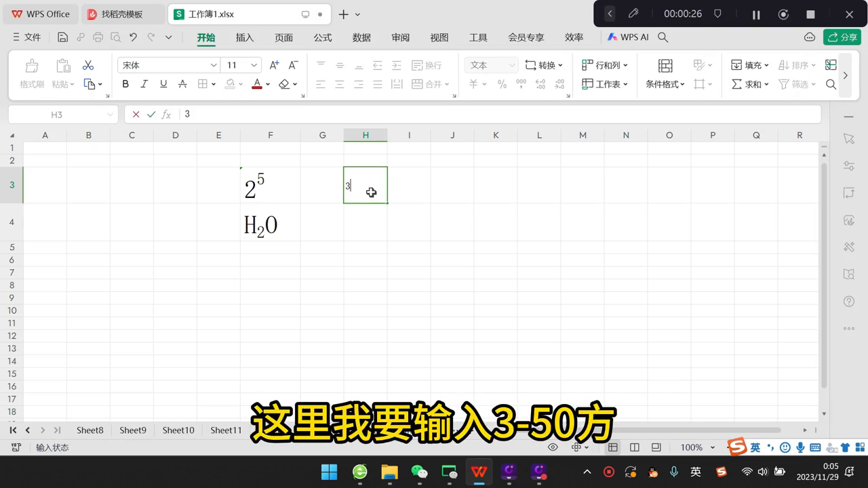Image resolution: width=868 pixels, height=488 pixels.
Task: Click the search magnifier beside WPS AI
Action: click(x=663, y=37)
